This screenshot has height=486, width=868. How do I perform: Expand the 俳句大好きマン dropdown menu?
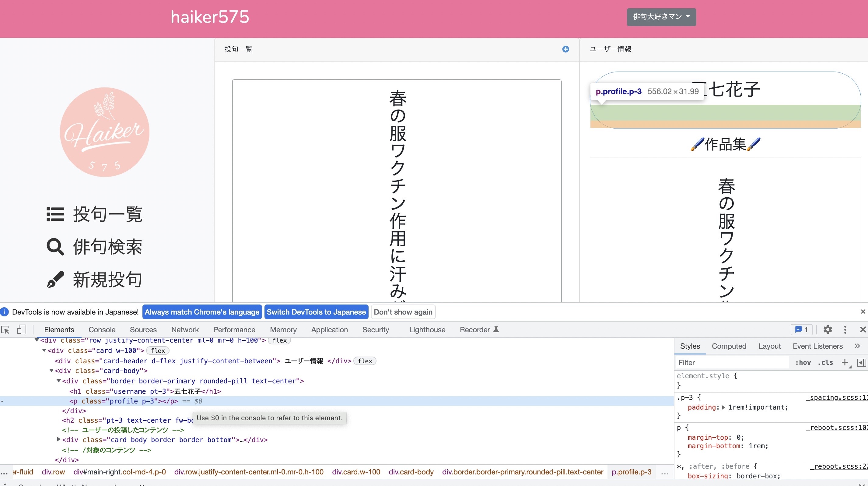click(x=660, y=17)
